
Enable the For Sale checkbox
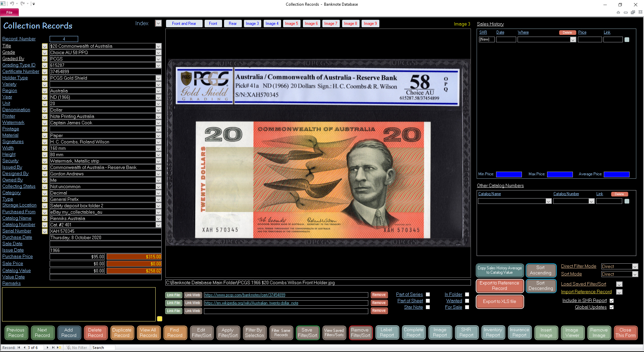click(467, 307)
